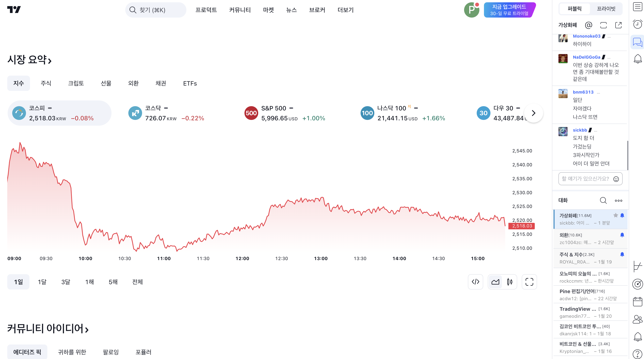Open the alarm clock alerts icon
This screenshot has height=359, width=644.
click(637, 24)
